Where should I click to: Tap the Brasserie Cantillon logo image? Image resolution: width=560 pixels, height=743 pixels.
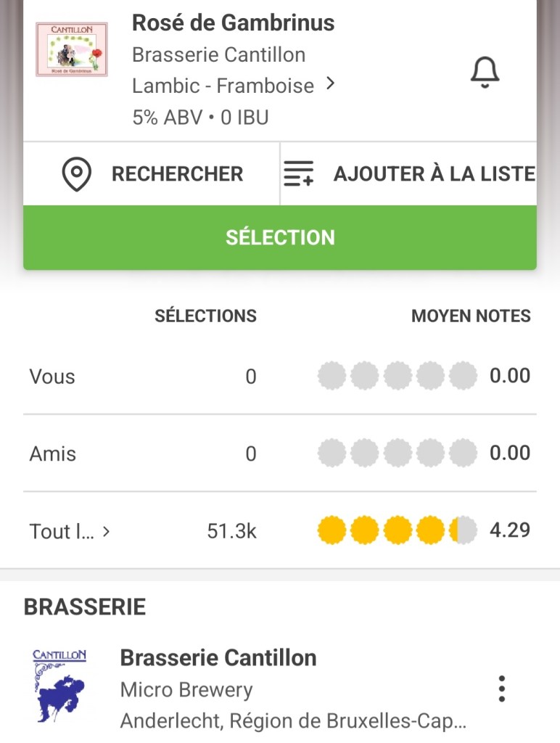pos(59,686)
